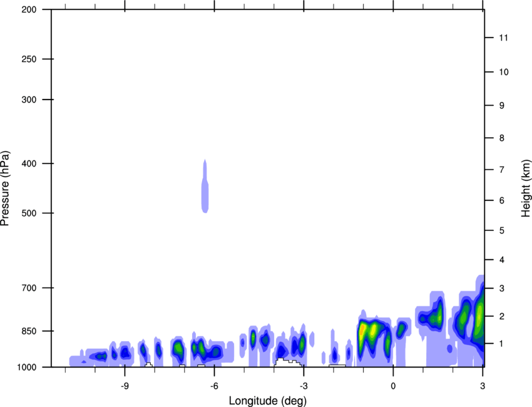Image resolution: width=532 pixels, height=407 pixels.
Task: Select the 400 pressure tick label
Action: pos(29,163)
